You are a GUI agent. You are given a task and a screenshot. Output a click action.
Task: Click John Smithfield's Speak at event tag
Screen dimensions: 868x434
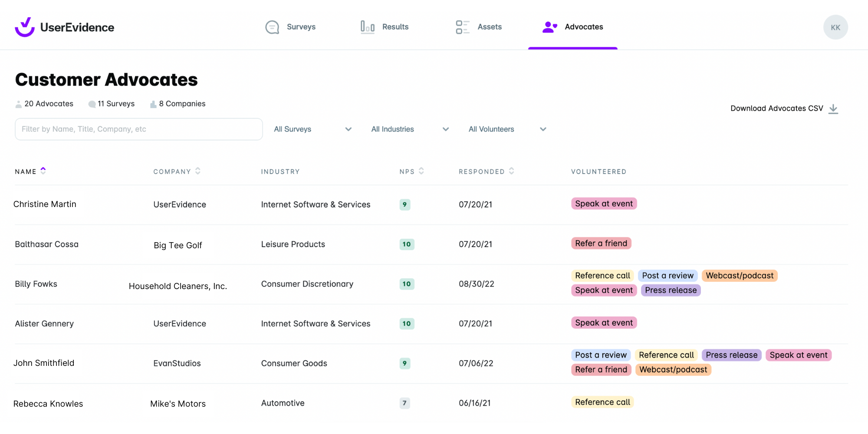[x=799, y=355]
